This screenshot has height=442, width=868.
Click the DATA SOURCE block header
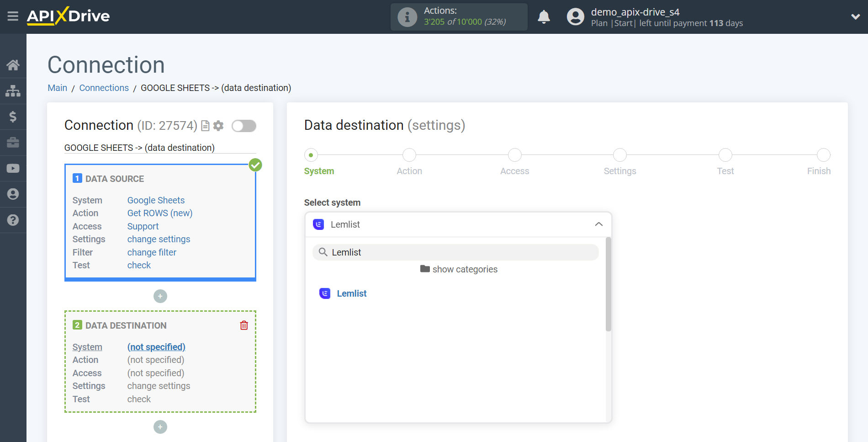pyautogui.click(x=114, y=179)
